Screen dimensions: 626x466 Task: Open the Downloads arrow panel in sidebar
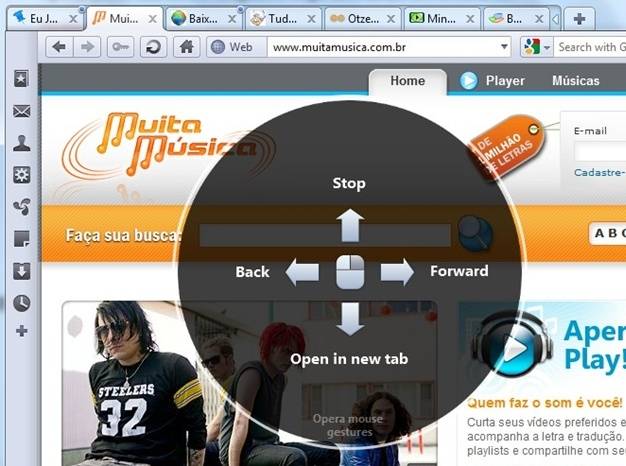[x=22, y=271]
